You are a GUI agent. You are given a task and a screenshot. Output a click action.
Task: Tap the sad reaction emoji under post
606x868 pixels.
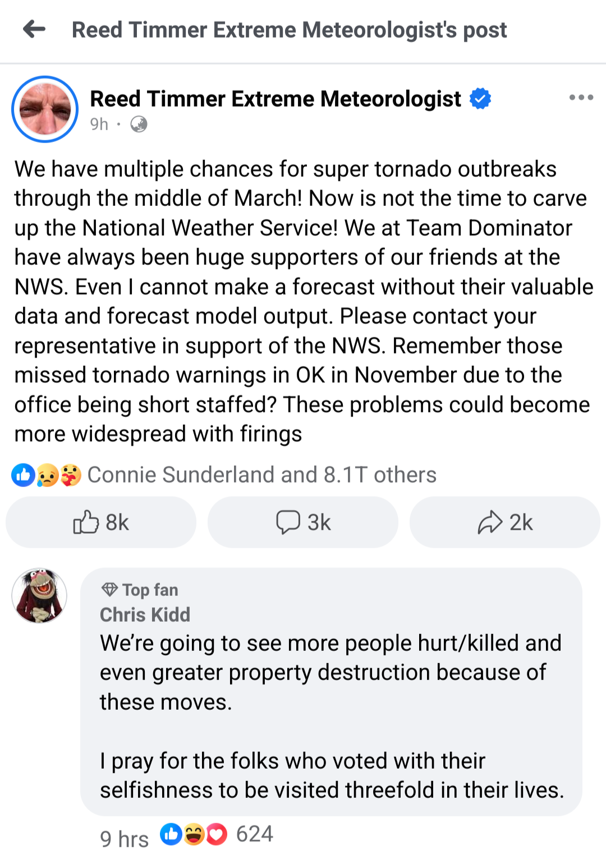pos(47,475)
